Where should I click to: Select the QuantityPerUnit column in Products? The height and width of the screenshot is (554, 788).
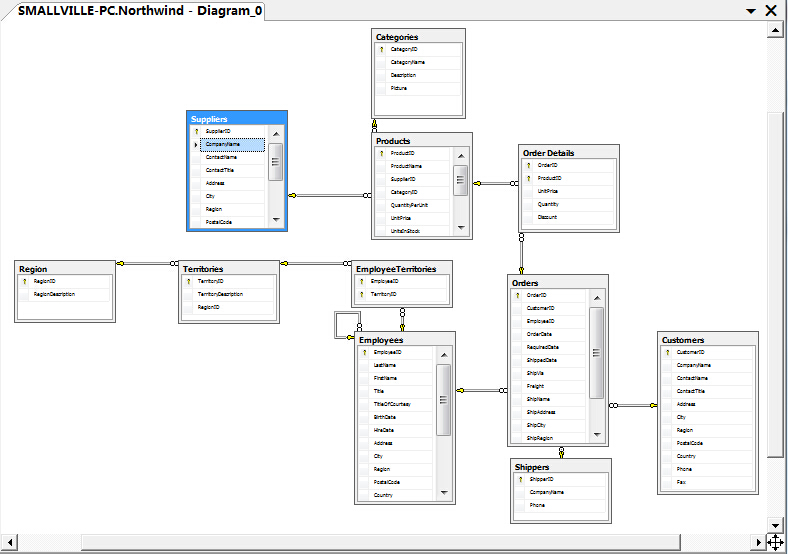coord(413,206)
